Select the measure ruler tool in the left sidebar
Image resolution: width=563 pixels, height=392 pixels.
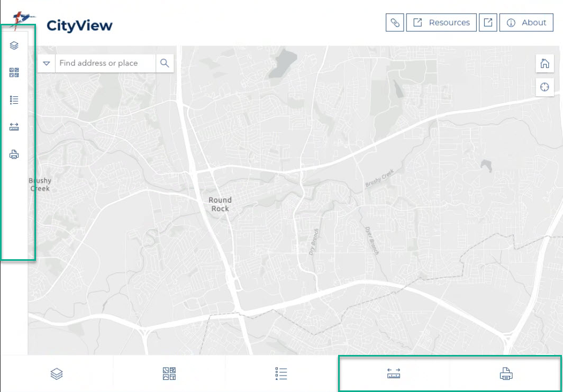pyautogui.click(x=14, y=127)
